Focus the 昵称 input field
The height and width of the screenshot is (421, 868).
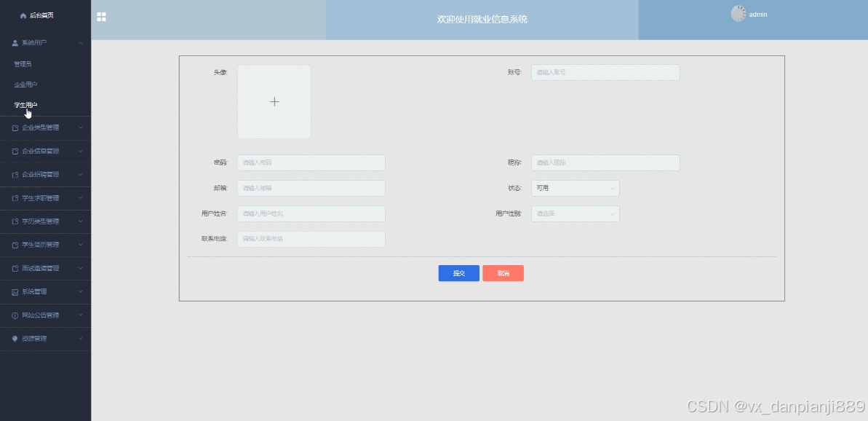[x=605, y=163]
